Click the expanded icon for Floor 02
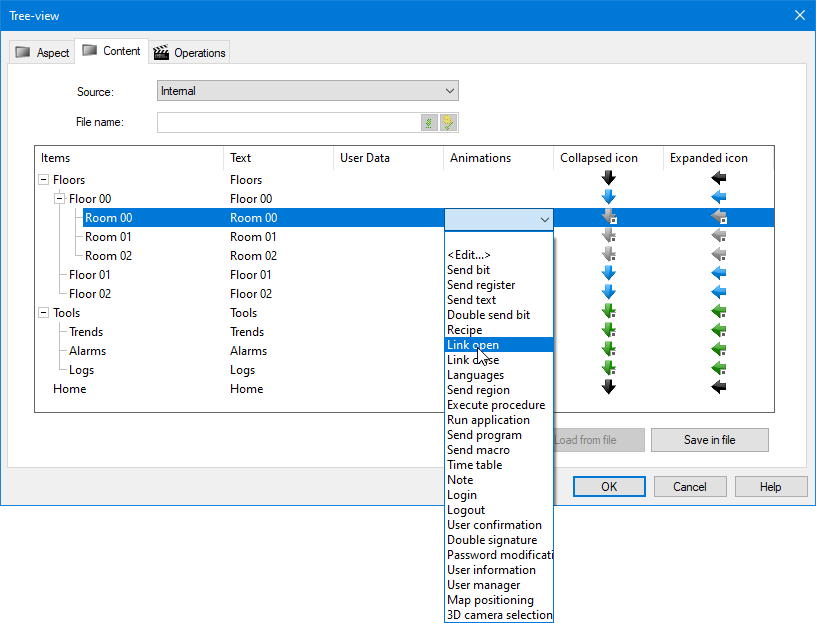This screenshot has width=816, height=623. pos(718,293)
